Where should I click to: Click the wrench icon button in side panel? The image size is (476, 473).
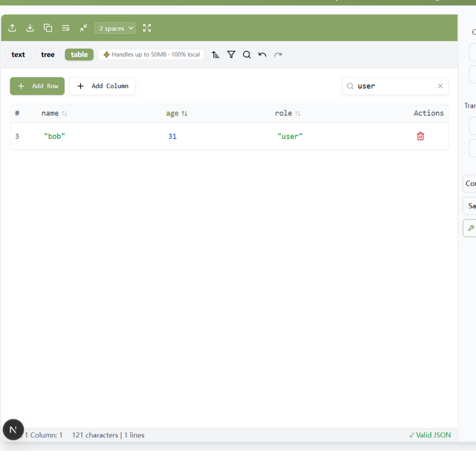point(470,228)
